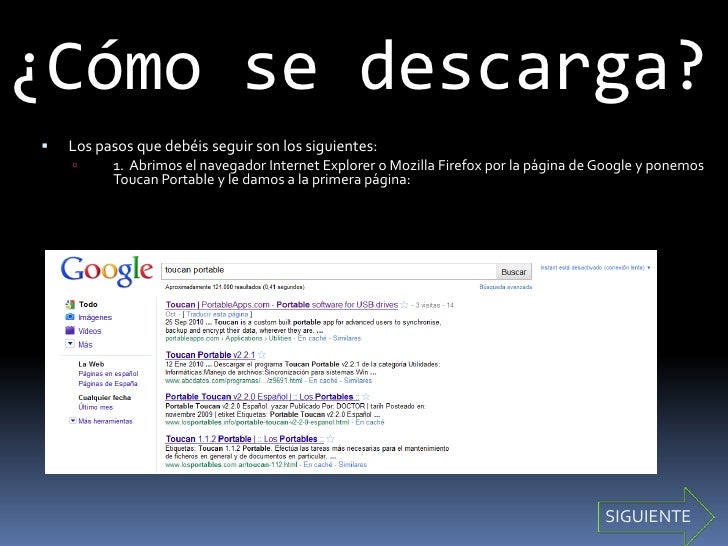The width and height of the screenshot is (728, 546).
Task: Open En caché for portableapps.com result
Action: point(312,338)
